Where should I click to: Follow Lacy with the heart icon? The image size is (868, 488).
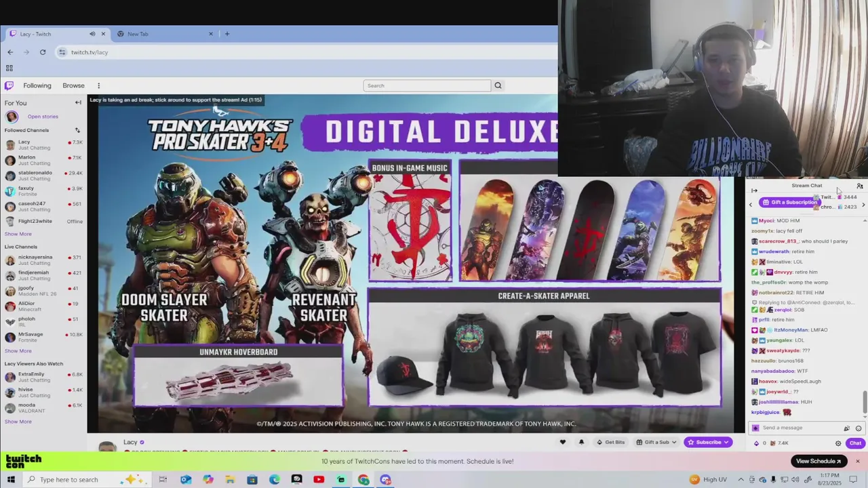point(562,442)
